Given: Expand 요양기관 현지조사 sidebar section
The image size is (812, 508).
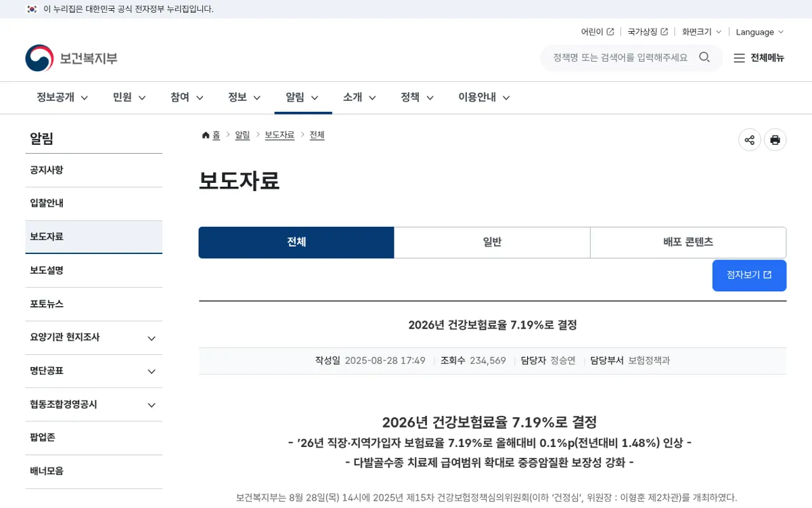Looking at the screenshot, I should pos(94,337).
